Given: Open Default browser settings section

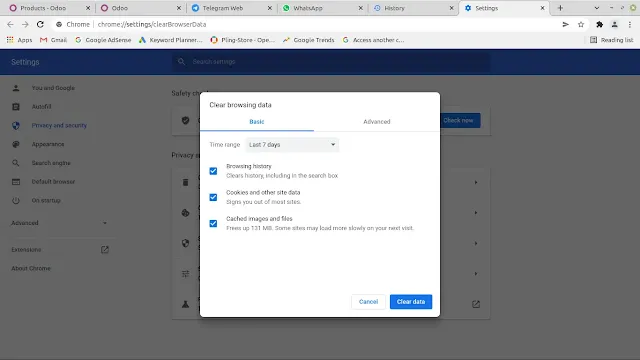Looking at the screenshot, I should point(53,182).
